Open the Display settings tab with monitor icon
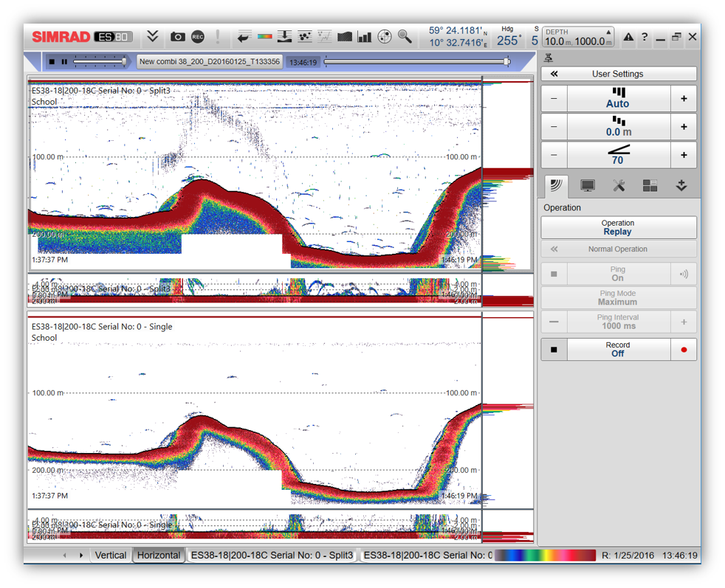The image size is (725, 588). 588,186
